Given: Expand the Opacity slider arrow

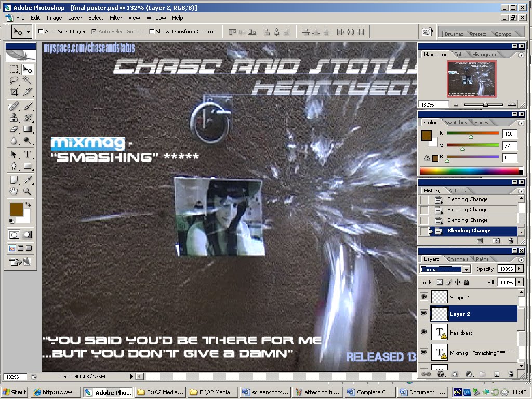Looking at the screenshot, I should (520, 269).
